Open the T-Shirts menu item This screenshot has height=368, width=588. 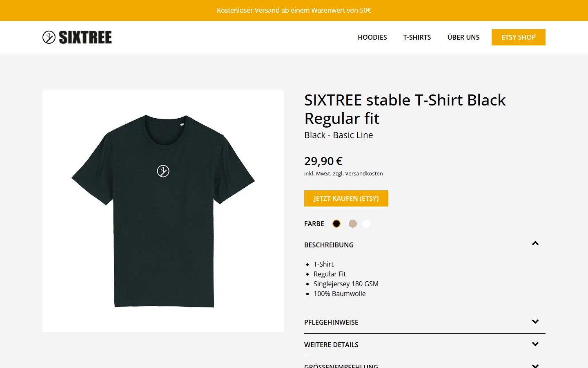(x=417, y=37)
